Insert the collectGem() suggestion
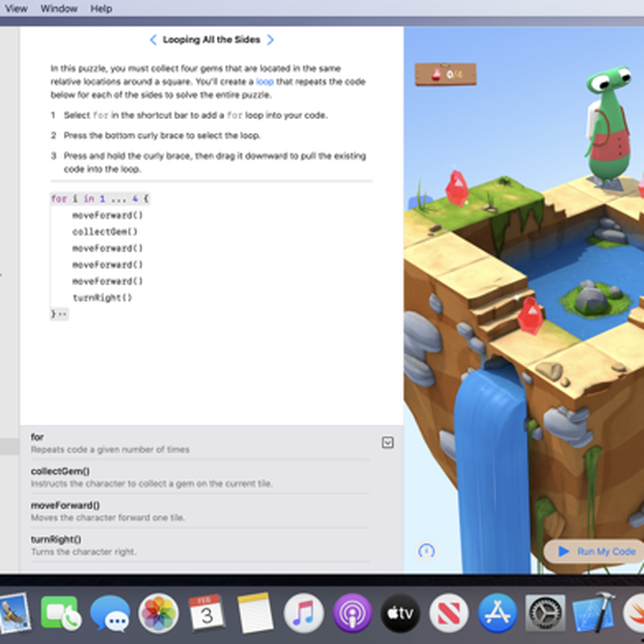 pos(200,477)
